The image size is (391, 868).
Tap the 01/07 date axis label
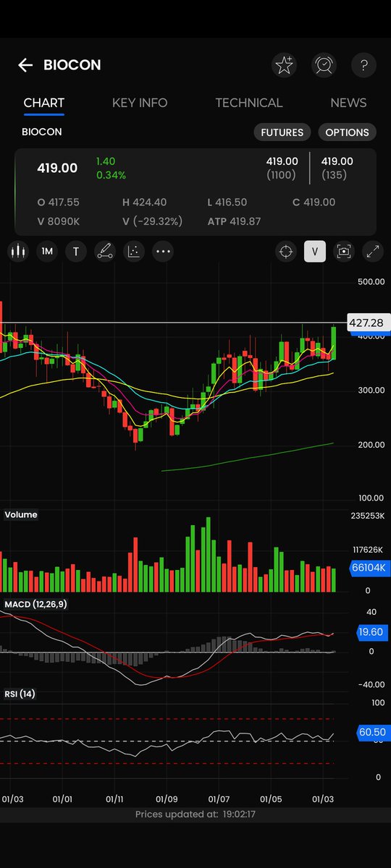point(219,799)
